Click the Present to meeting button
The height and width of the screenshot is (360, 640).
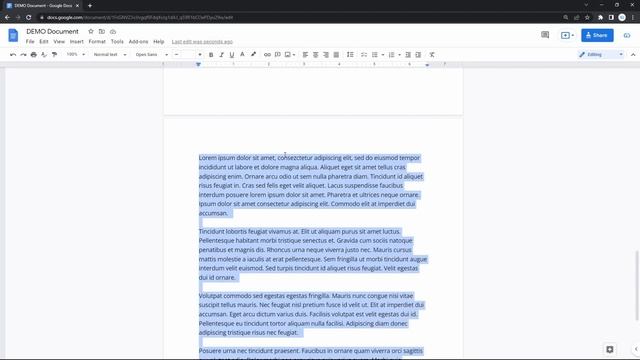point(567,36)
